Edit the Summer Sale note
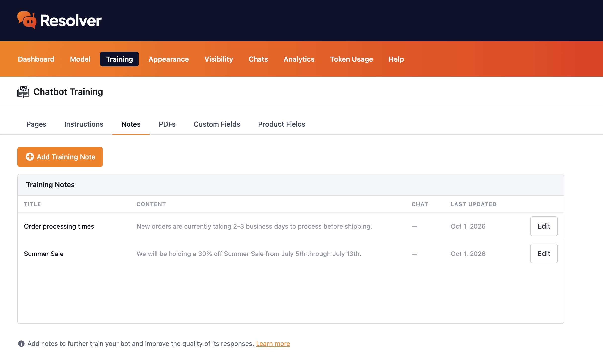 tap(544, 254)
